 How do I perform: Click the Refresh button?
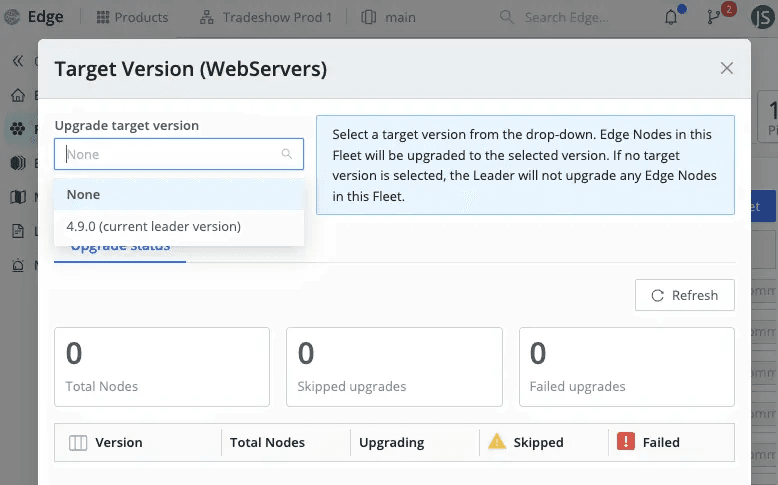685,295
